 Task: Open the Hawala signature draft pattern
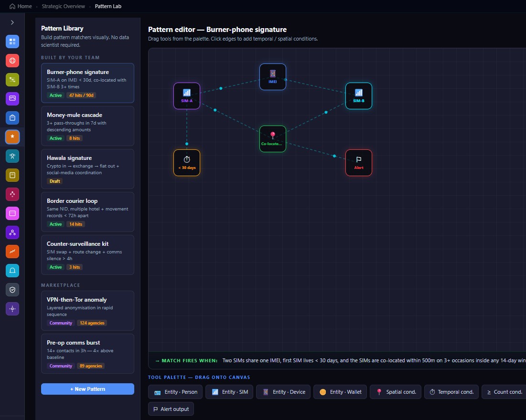coord(87,169)
